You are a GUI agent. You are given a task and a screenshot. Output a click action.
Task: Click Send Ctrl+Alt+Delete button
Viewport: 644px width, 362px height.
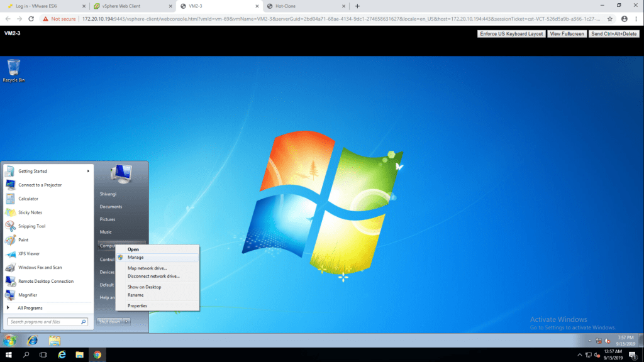[x=614, y=34]
